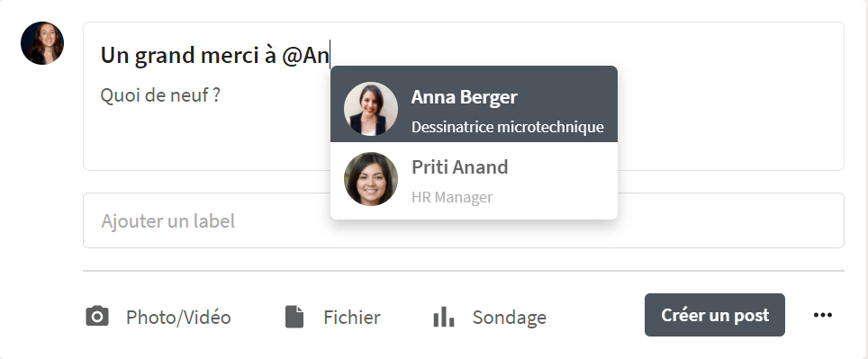Click the Créer un post button
The width and height of the screenshot is (868, 359).
click(x=715, y=315)
